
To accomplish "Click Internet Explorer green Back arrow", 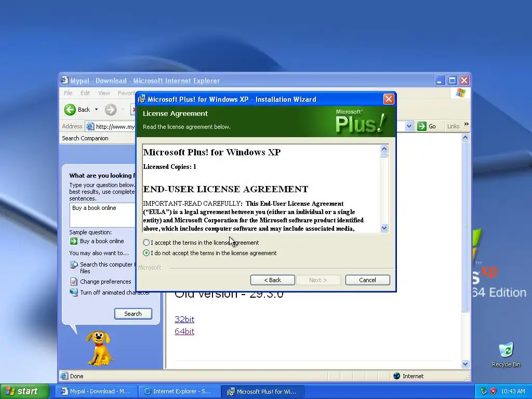I will (70, 110).
